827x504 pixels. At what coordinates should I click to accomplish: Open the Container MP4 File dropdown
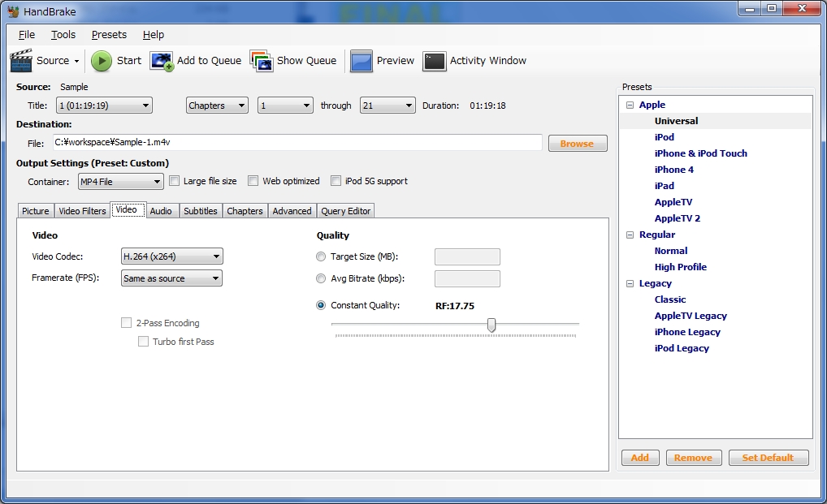[x=120, y=182]
